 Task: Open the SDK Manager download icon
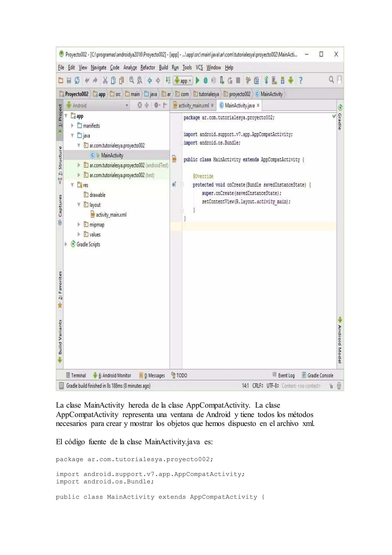click(282, 80)
